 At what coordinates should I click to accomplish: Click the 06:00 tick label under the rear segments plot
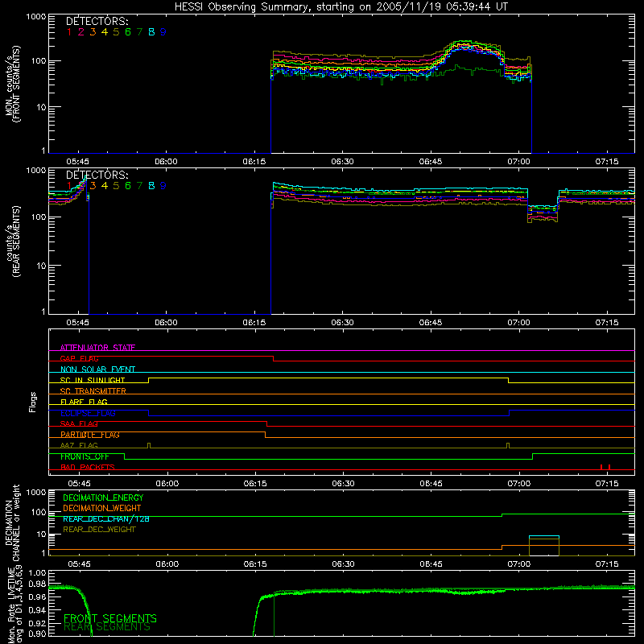[x=166, y=323]
